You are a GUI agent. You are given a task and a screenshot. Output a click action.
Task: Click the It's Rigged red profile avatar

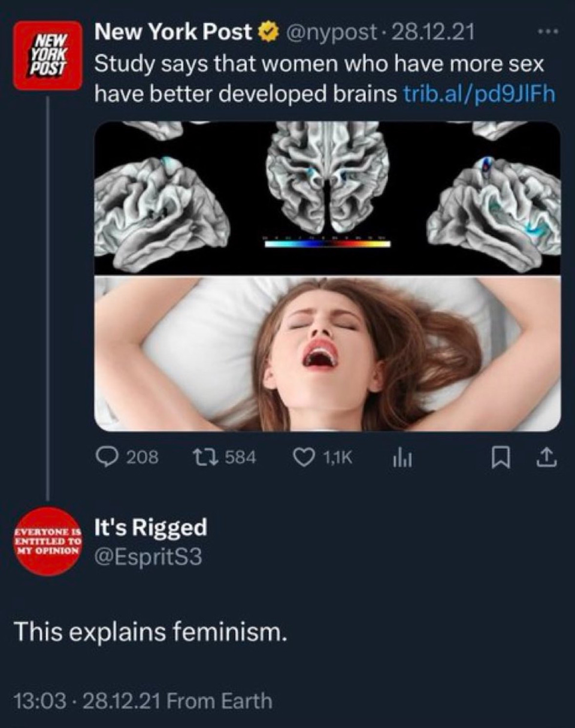point(47,541)
